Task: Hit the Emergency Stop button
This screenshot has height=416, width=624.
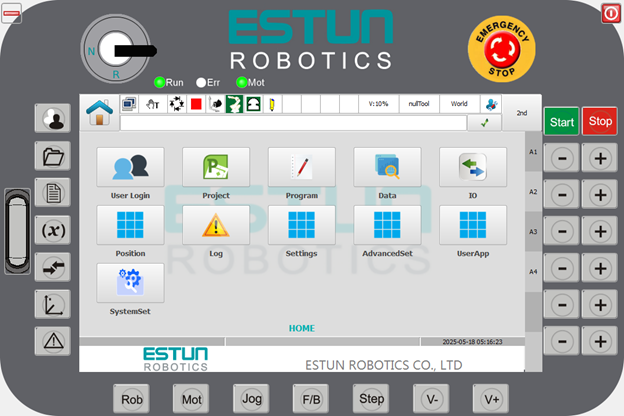Action: pos(501,49)
